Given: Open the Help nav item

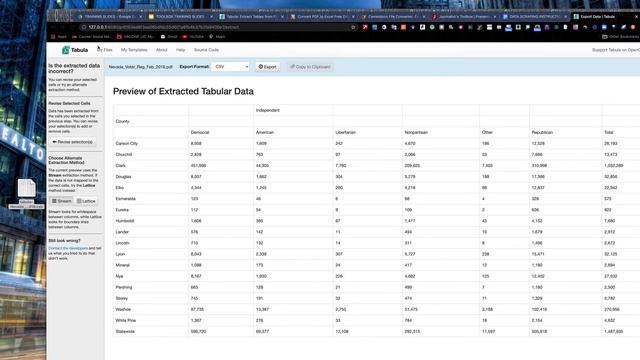Looking at the screenshot, I should point(180,50).
